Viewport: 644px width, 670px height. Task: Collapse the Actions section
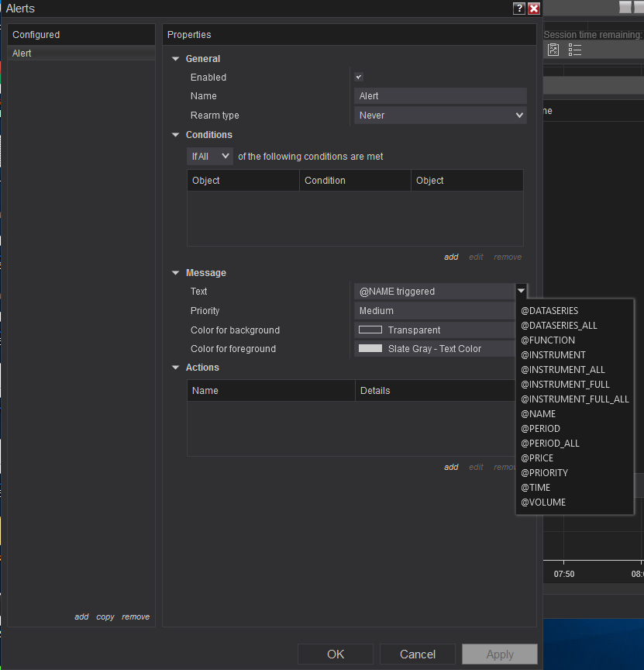(176, 368)
